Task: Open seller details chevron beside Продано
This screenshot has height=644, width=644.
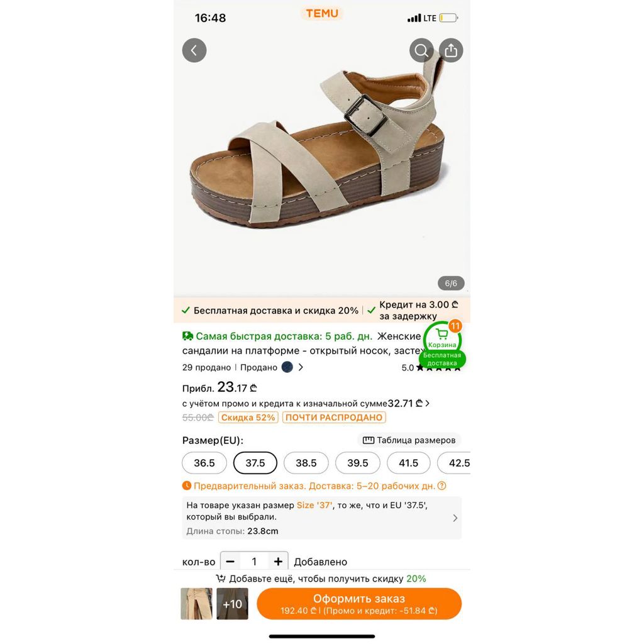Action: pyautogui.click(x=301, y=367)
